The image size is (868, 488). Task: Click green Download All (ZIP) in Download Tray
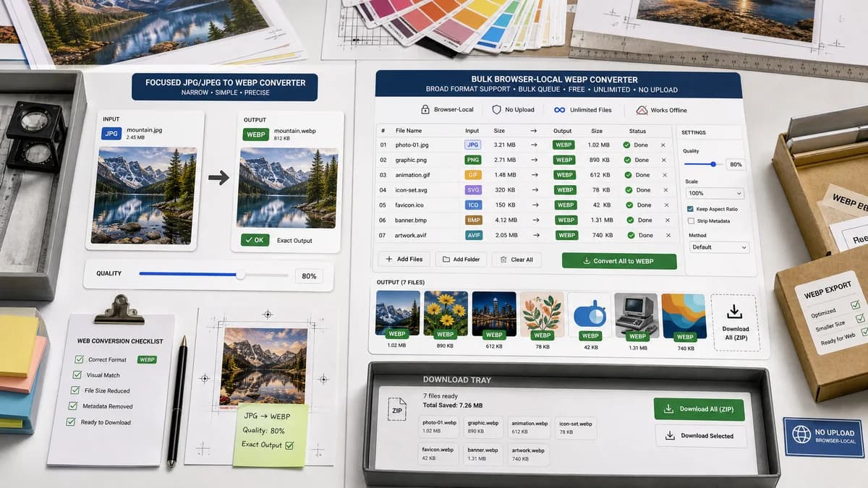pyautogui.click(x=699, y=409)
